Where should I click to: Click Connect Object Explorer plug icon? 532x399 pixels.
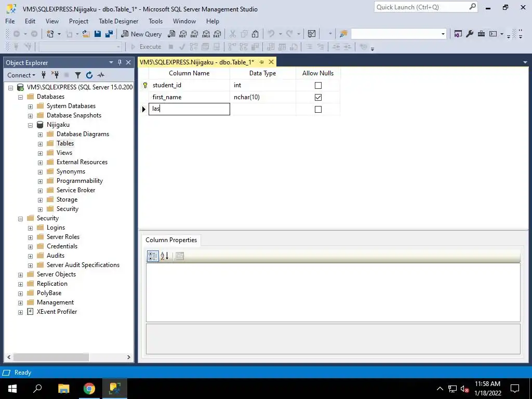[x=44, y=75]
